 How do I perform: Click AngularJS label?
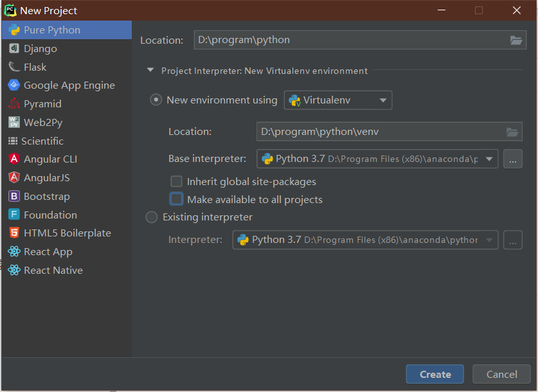[47, 177]
